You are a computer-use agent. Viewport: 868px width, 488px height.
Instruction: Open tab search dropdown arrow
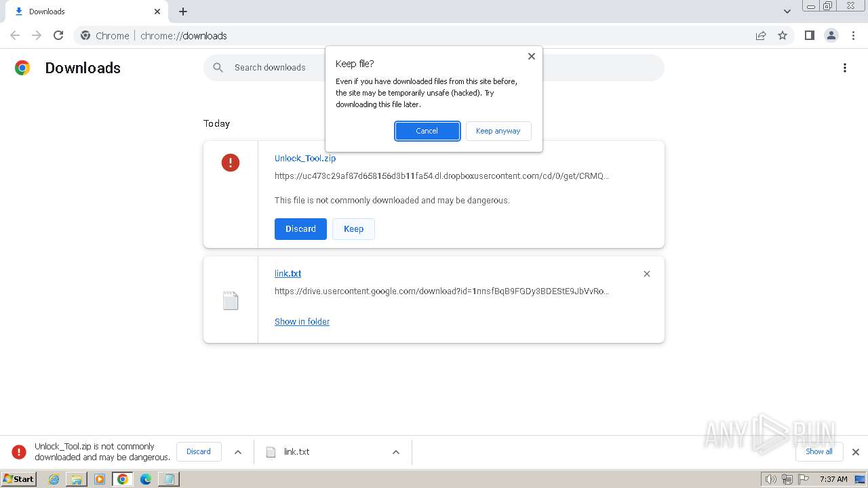(x=787, y=12)
